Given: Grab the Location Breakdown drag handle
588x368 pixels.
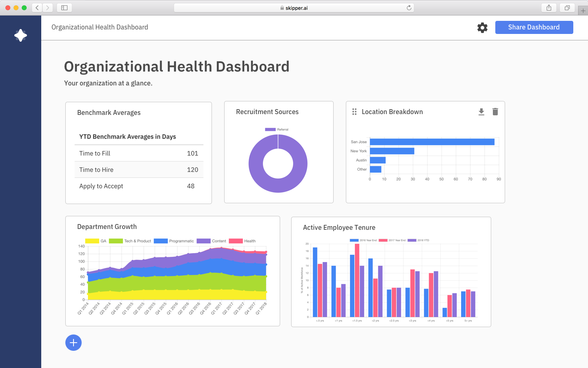Looking at the screenshot, I should pos(354,112).
